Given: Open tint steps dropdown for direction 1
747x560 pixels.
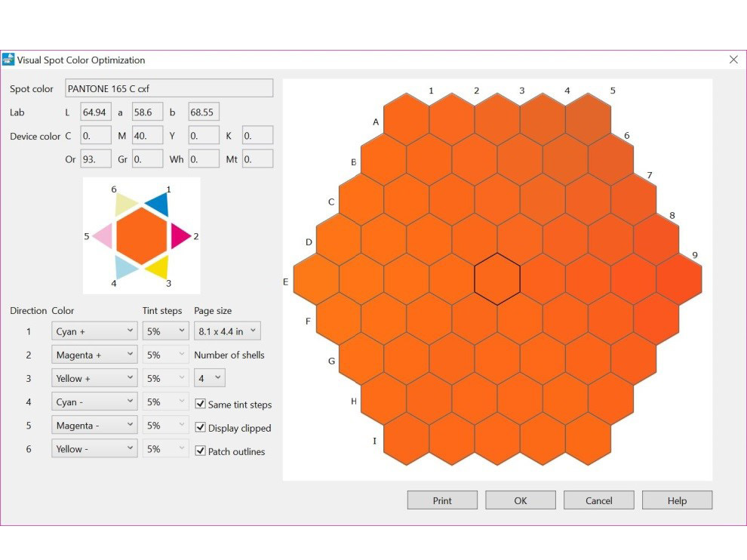Looking at the screenshot, I should (165, 331).
